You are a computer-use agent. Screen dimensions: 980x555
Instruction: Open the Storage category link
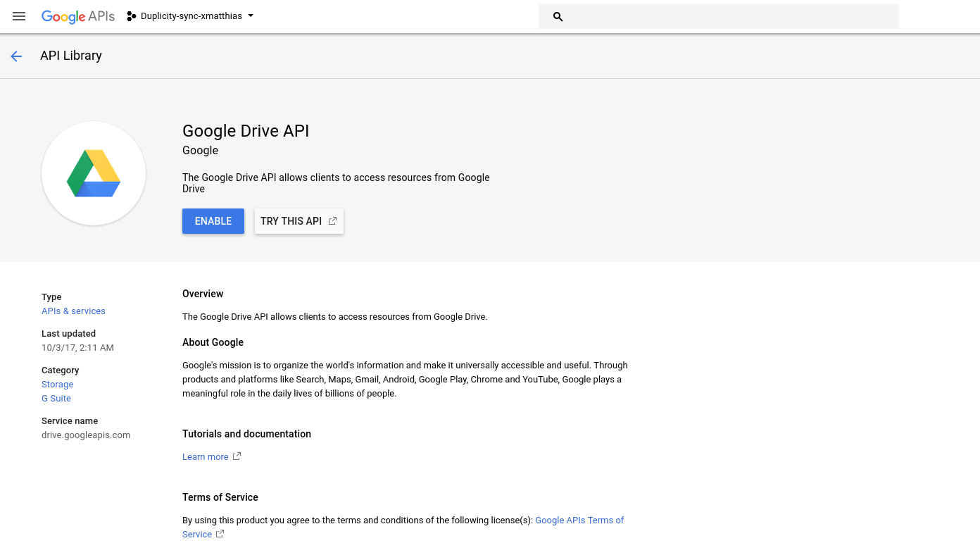[58, 385]
